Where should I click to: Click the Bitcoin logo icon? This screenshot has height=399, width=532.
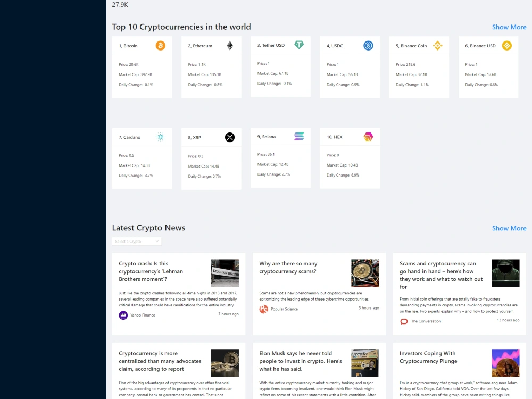161,45
